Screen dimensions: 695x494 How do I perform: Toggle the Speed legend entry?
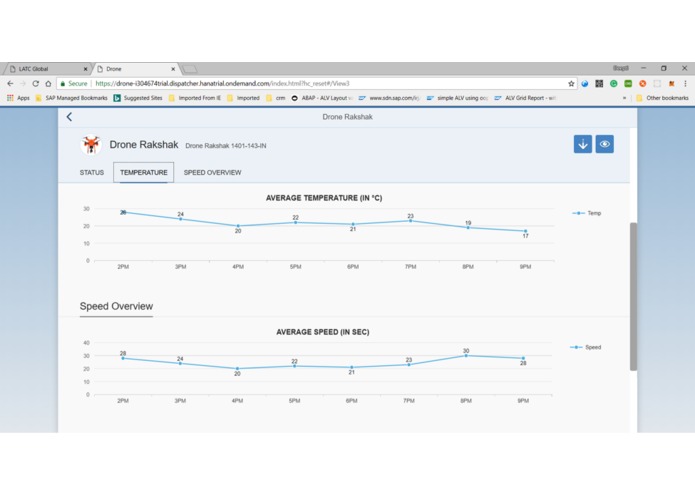point(585,347)
